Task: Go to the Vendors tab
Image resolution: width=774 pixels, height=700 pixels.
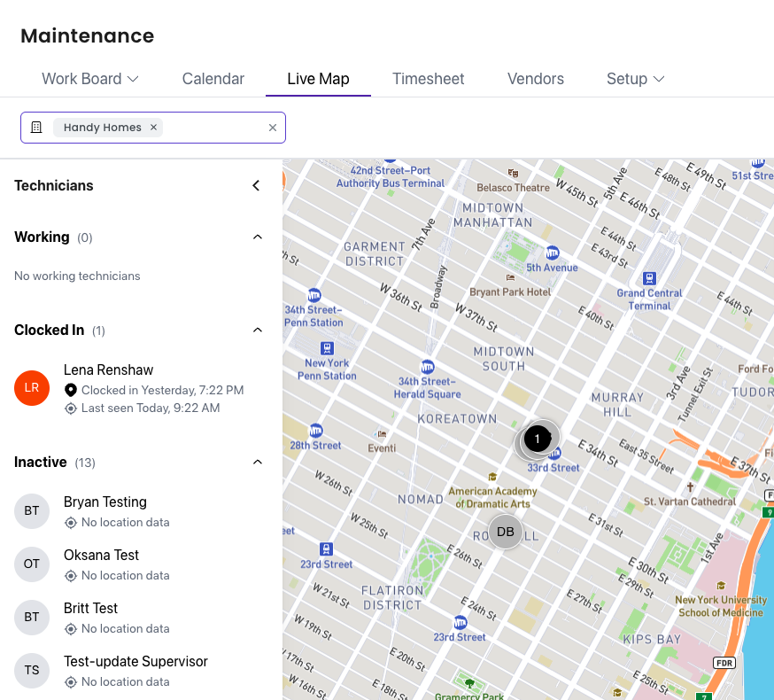Action: pos(536,79)
